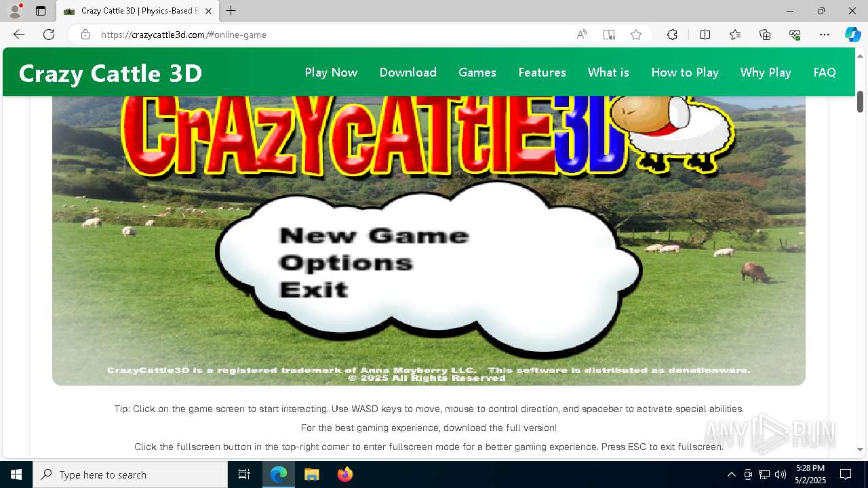The height and width of the screenshot is (488, 868).
Task: Open Why Play nav link
Action: click(x=766, y=73)
